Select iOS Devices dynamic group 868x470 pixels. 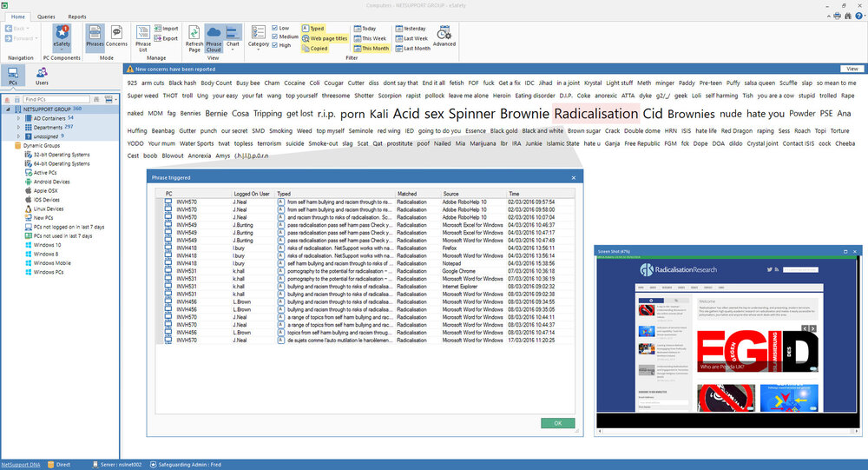coord(42,200)
